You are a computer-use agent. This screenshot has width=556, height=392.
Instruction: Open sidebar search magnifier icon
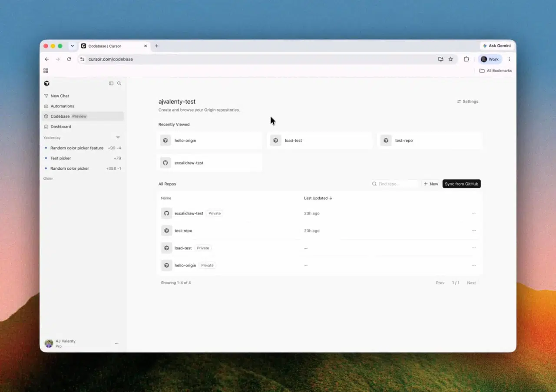tap(119, 83)
